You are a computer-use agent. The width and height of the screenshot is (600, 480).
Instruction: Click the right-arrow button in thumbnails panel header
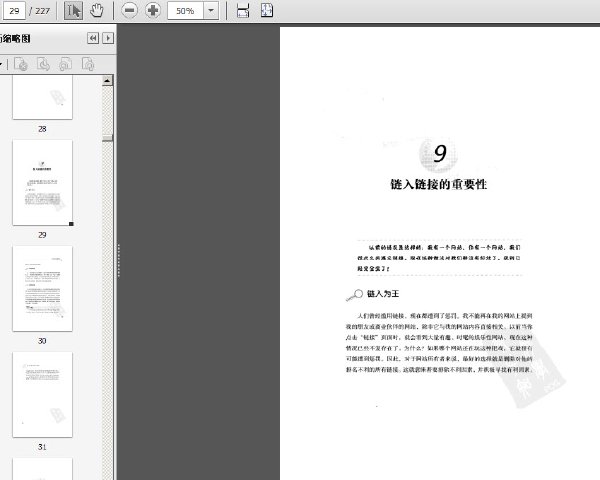108,38
